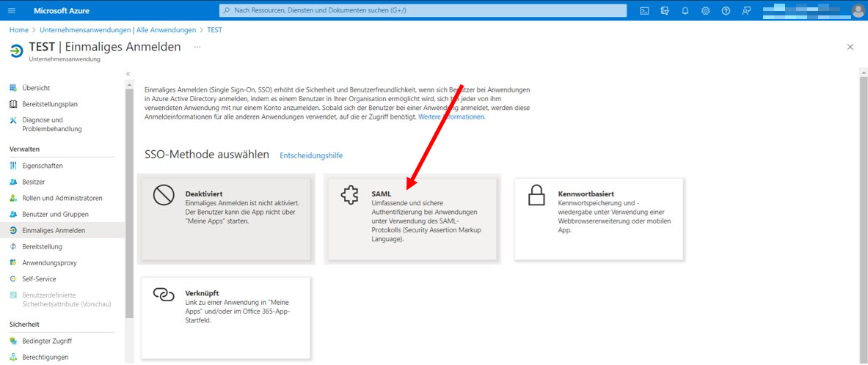This screenshot has height=365, width=868.
Task: Open the notifications bell
Action: [x=685, y=10]
